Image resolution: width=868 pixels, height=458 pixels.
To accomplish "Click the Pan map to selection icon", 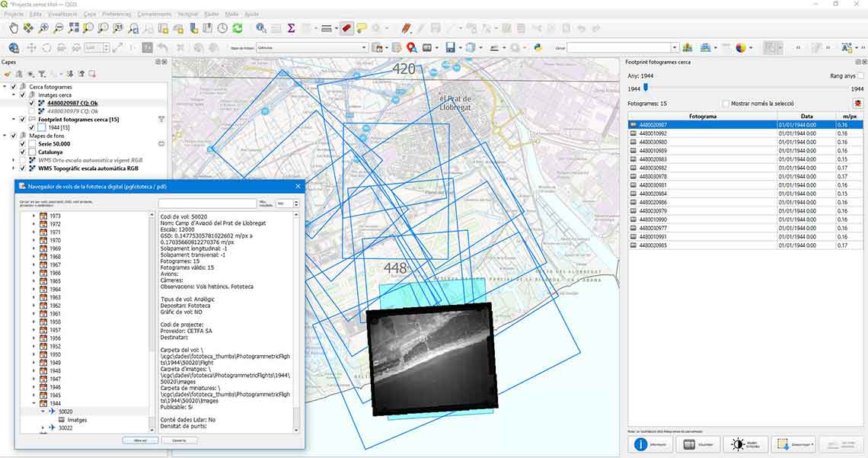I will click(28, 28).
